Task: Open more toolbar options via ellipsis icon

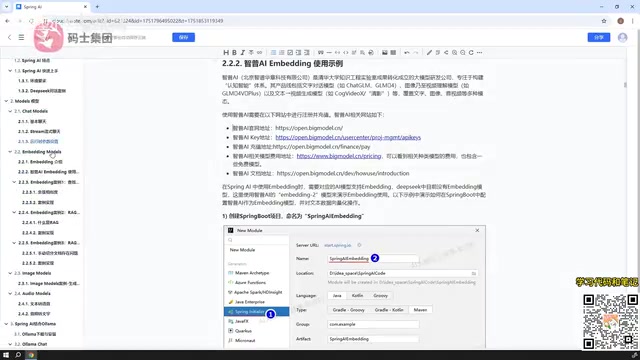Action: tap(480, 52)
